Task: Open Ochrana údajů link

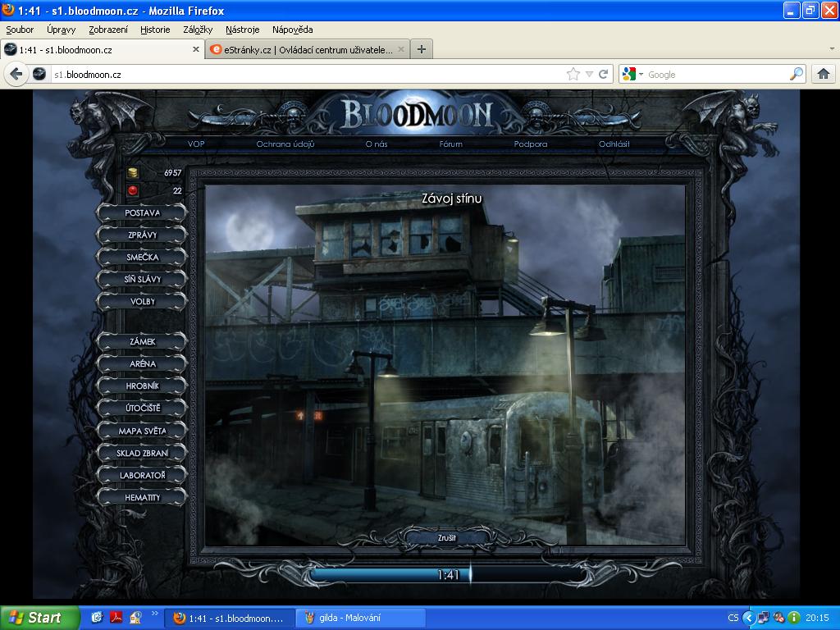Action: [285, 144]
